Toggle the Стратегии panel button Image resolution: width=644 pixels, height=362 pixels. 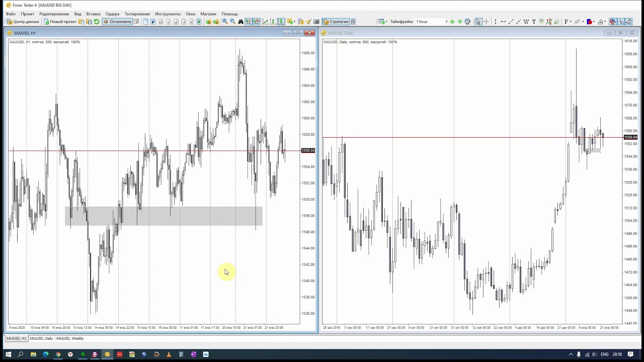[336, 22]
